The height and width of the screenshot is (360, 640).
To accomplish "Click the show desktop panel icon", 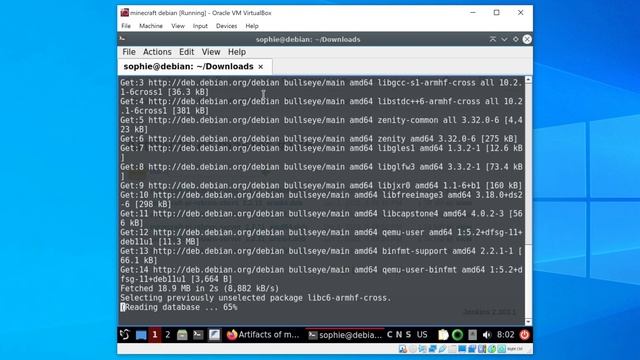I will pyautogui.click(x=141, y=335).
